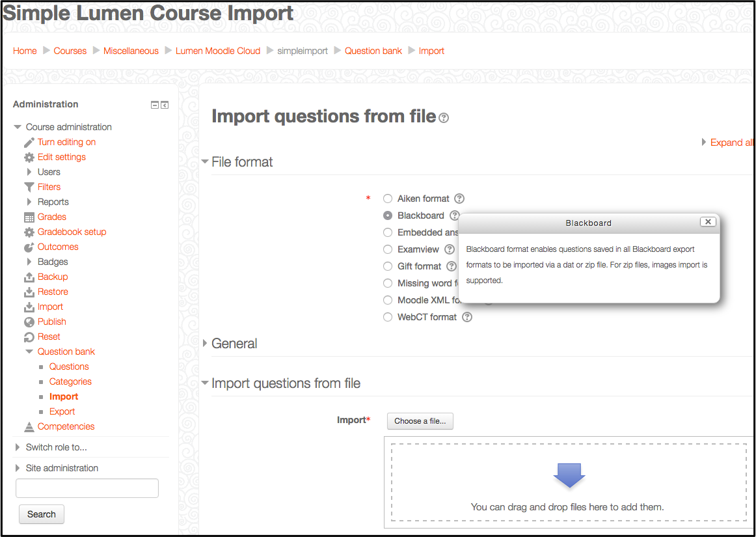
Task: Select the WebCT format radio button
Action: pyautogui.click(x=388, y=317)
